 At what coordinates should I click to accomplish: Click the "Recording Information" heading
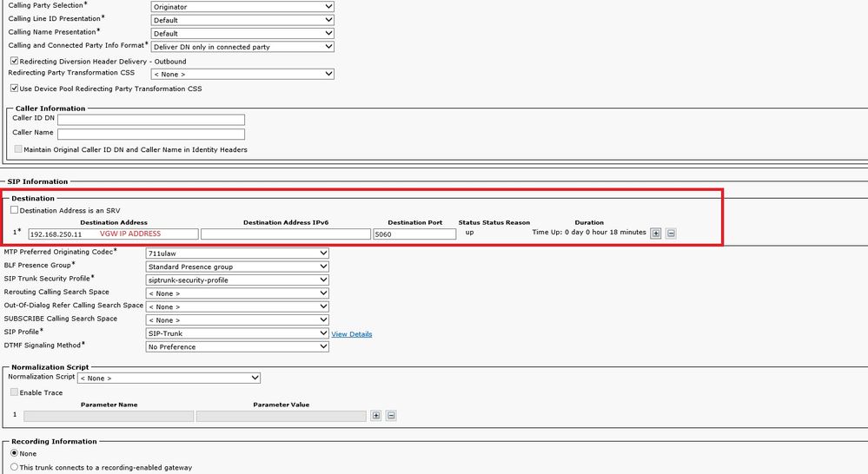tap(54, 441)
